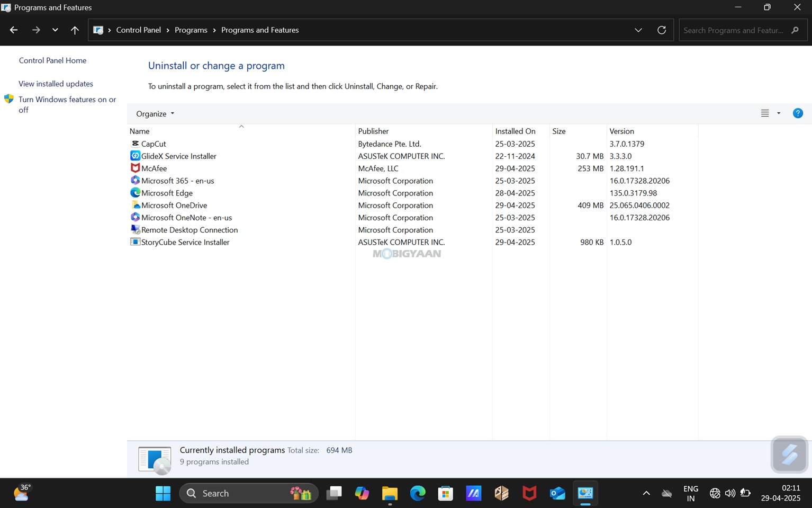Screen dimensions: 812x508
Task: Click the Microsoft OneDrive icon in list
Action: [x=135, y=205]
